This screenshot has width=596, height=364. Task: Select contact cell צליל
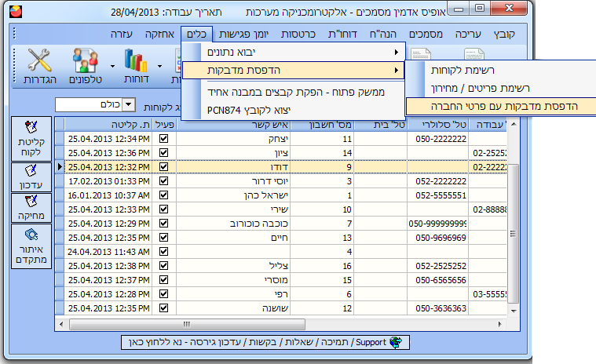click(x=233, y=266)
